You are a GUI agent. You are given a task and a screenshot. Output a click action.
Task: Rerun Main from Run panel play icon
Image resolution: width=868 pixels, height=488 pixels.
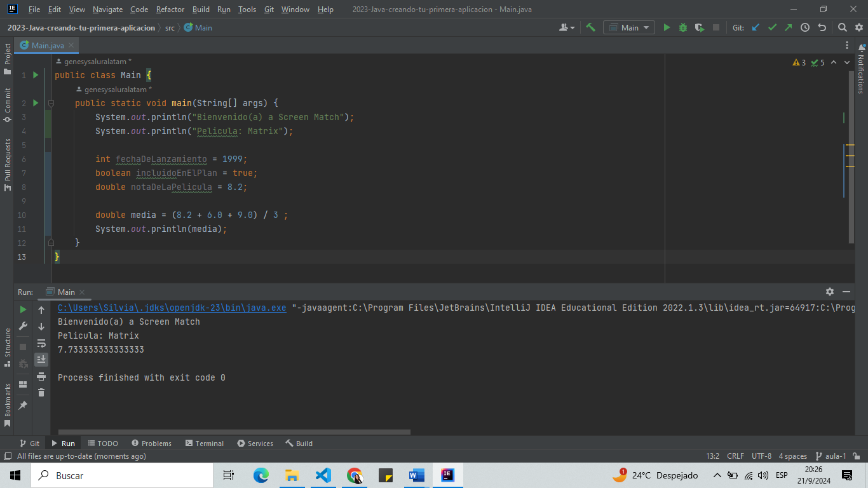pos(23,310)
